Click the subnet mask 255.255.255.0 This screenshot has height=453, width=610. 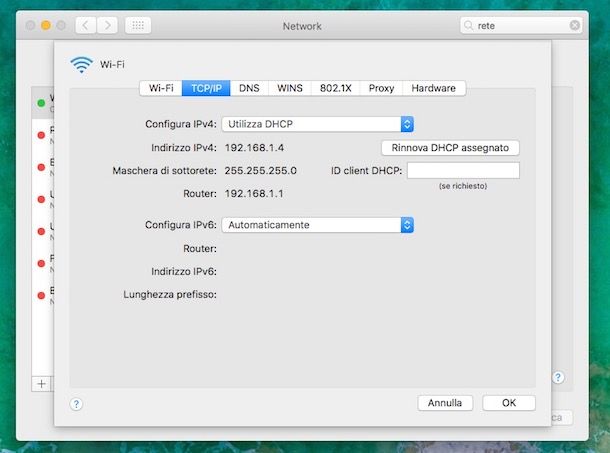point(261,170)
